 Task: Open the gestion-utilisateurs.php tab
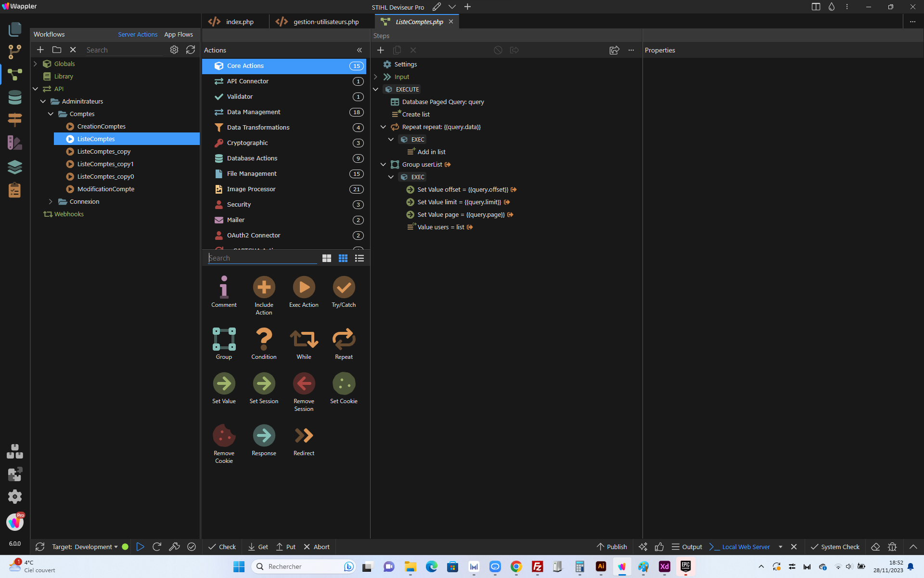[x=318, y=22]
